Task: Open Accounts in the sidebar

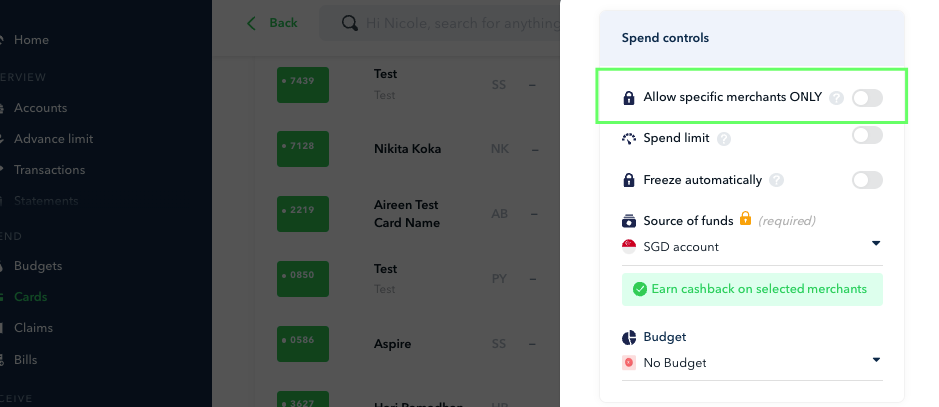Action: [x=40, y=108]
